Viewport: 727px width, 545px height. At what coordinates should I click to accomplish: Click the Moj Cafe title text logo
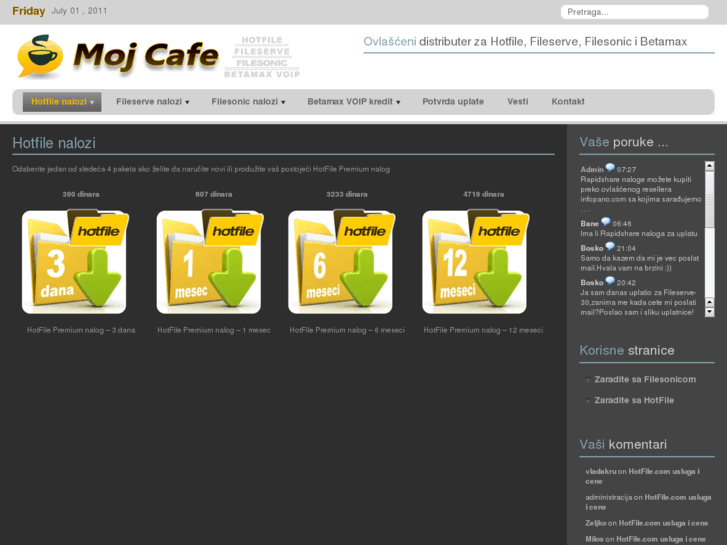[x=146, y=56]
